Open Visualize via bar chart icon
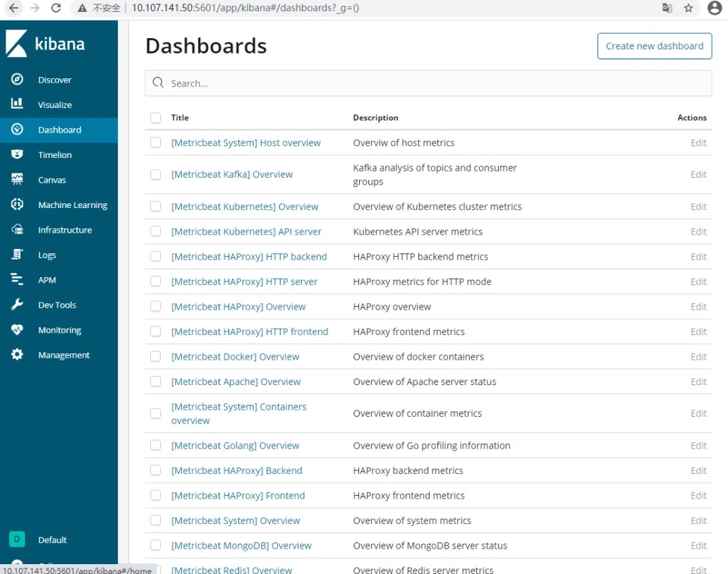The width and height of the screenshot is (728, 574). [18, 104]
